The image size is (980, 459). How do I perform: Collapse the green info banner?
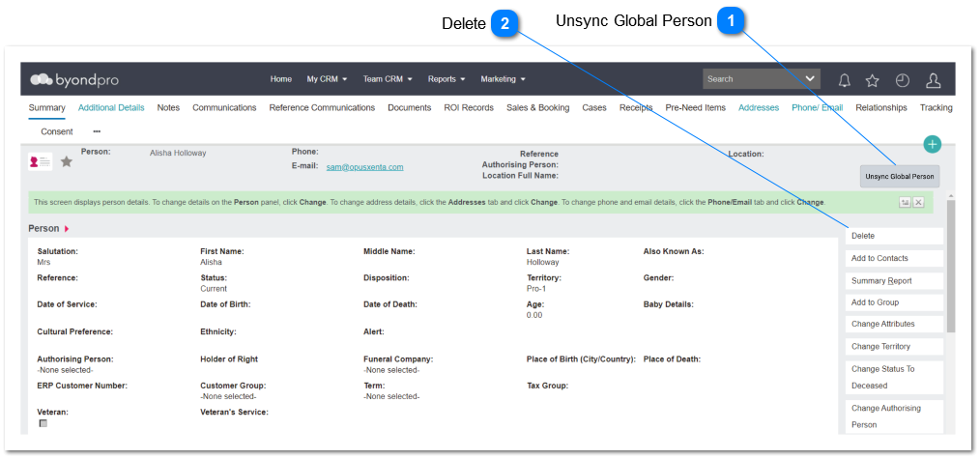(x=905, y=202)
